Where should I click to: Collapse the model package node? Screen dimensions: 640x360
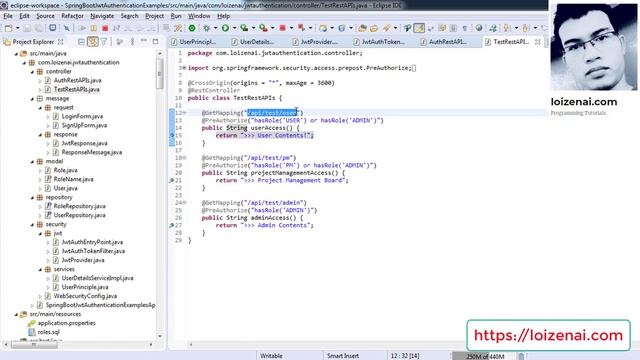(32, 161)
